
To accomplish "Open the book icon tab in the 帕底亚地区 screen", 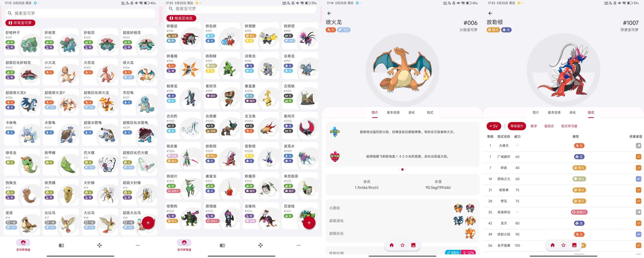I will click(x=222, y=245).
